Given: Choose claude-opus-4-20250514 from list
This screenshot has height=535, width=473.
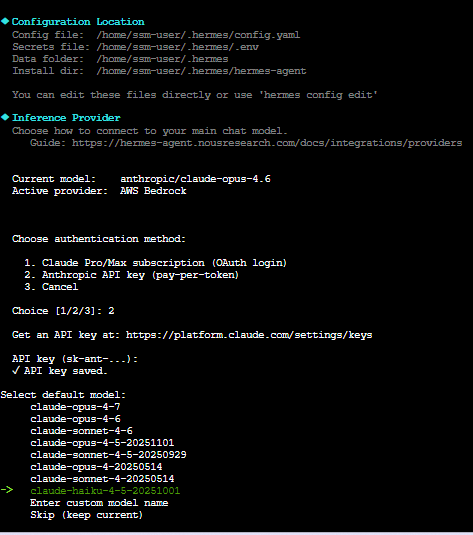Looking at the screenshot, I should coord(96,466).
